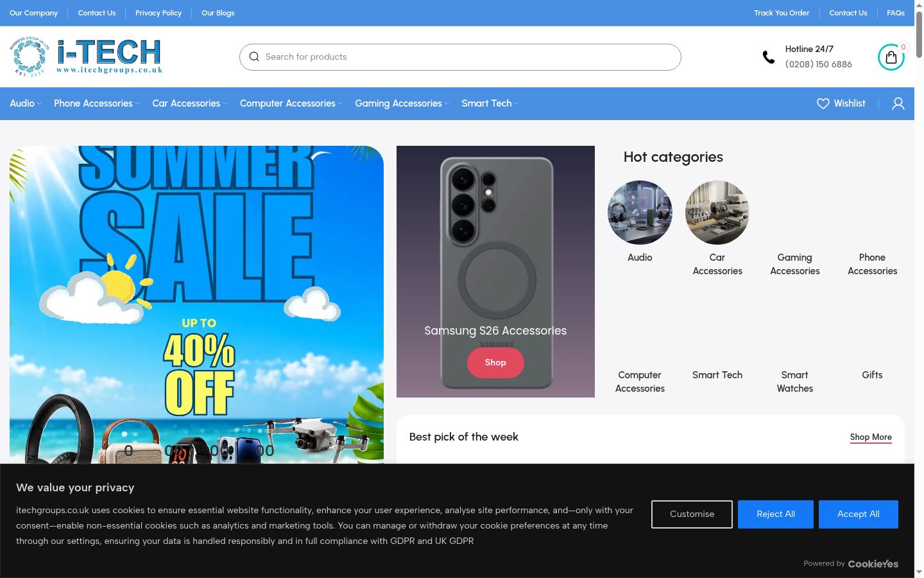Click the Summer Sale banner
This screenshot has width=924, height=578.
pyautogui.click(x=196, y=304)
